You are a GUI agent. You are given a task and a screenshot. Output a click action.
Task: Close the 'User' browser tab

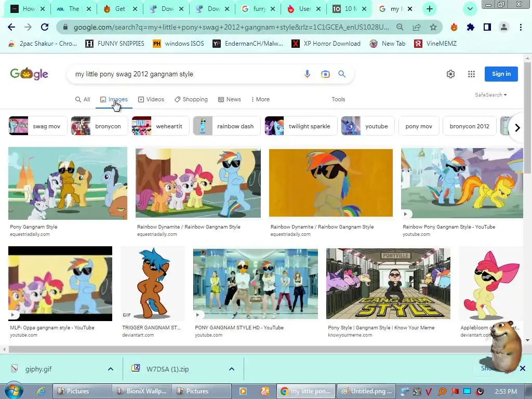pyautogui.click(x=318, y=9)
